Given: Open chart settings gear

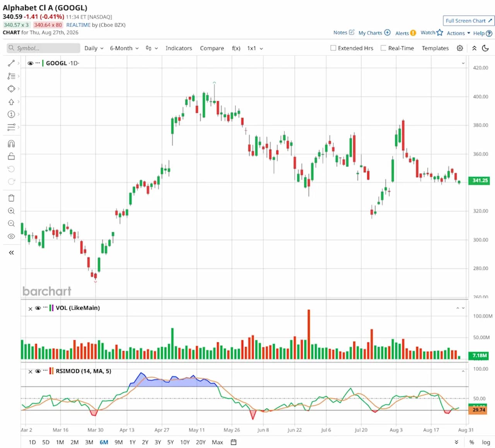Looking at the screenshot, I should tap(460, 48).
